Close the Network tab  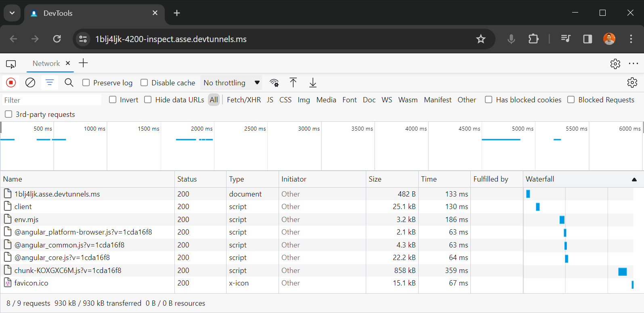[x=68, y=63]
